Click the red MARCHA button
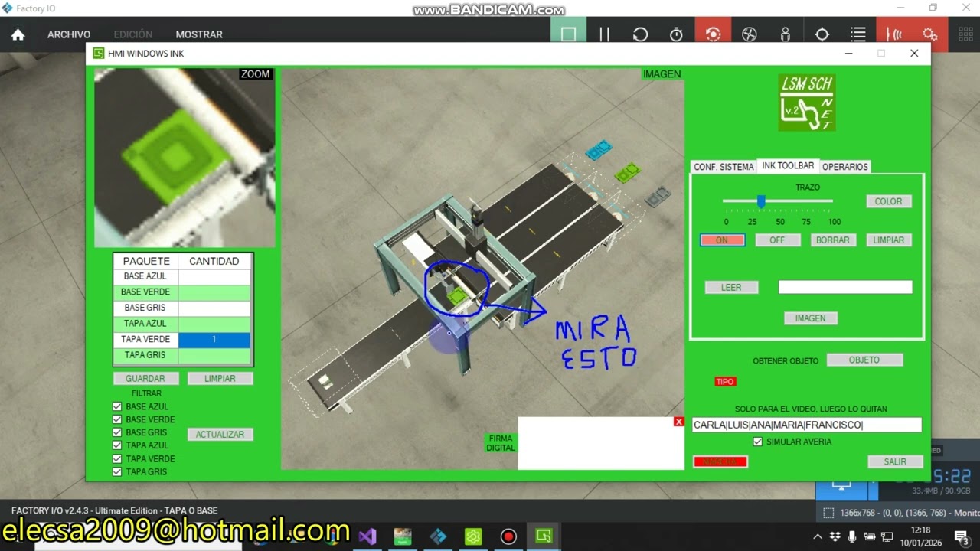The height and width of the screenshot is (551, 980). pyautogui.click(x=720, y=461)
